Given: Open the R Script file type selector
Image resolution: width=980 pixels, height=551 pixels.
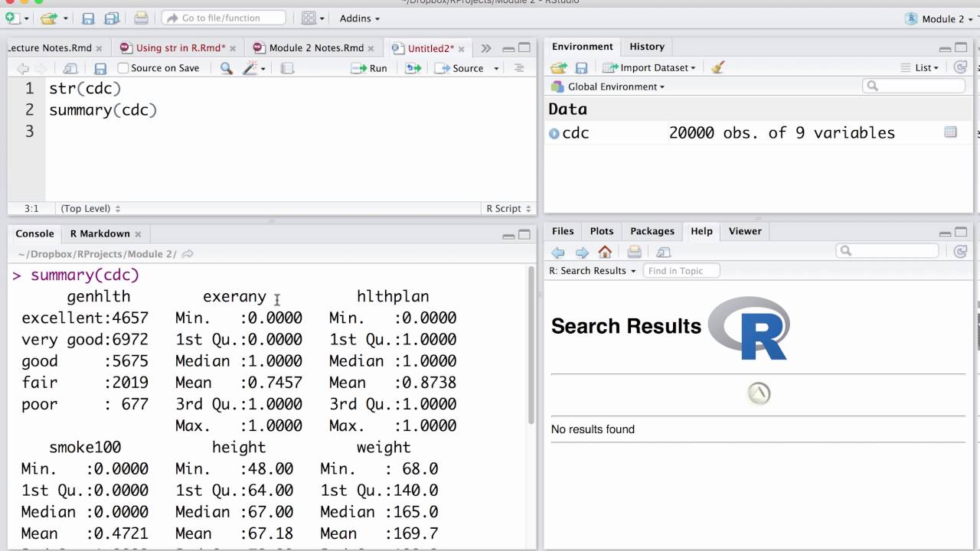Looking at the screenshot, I should (508, 208).
